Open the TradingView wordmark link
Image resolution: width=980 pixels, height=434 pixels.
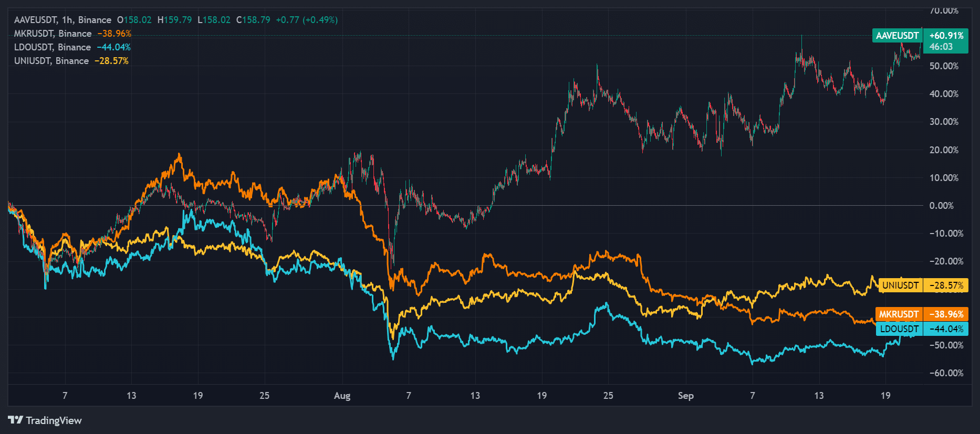[54, 420]
